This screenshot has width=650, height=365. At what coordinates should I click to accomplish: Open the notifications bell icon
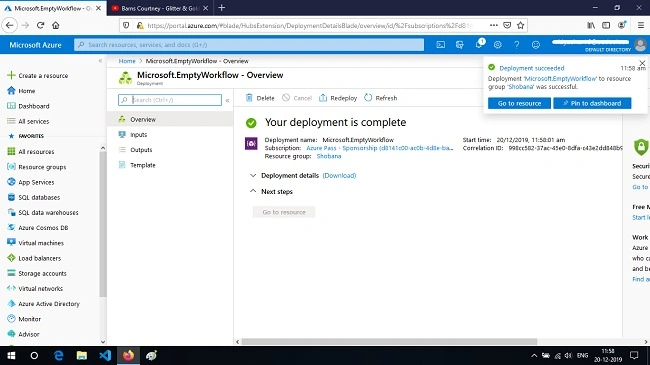coord(479,44)
